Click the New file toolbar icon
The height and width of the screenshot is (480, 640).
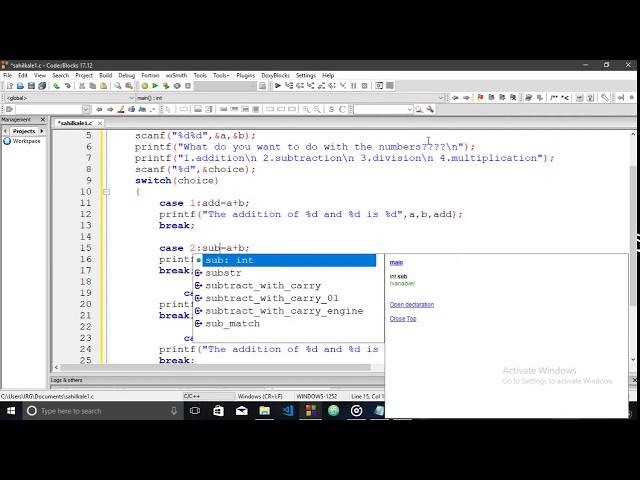9,86
